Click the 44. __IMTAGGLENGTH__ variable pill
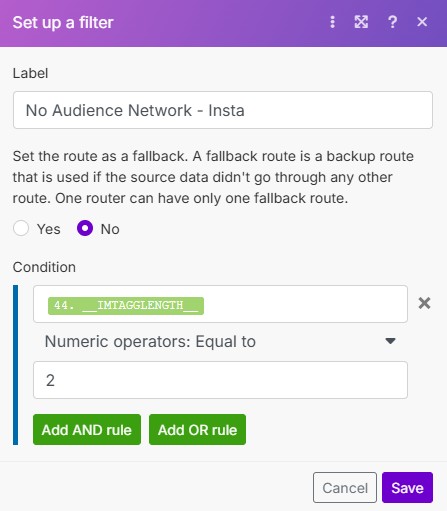This screenshot has height=511, width=447. (126, 306)
